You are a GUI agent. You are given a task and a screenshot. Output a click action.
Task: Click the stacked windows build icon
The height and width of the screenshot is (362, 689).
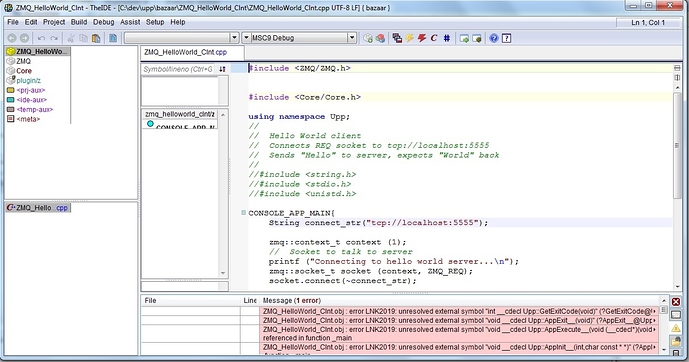click(x=397, y=38)
